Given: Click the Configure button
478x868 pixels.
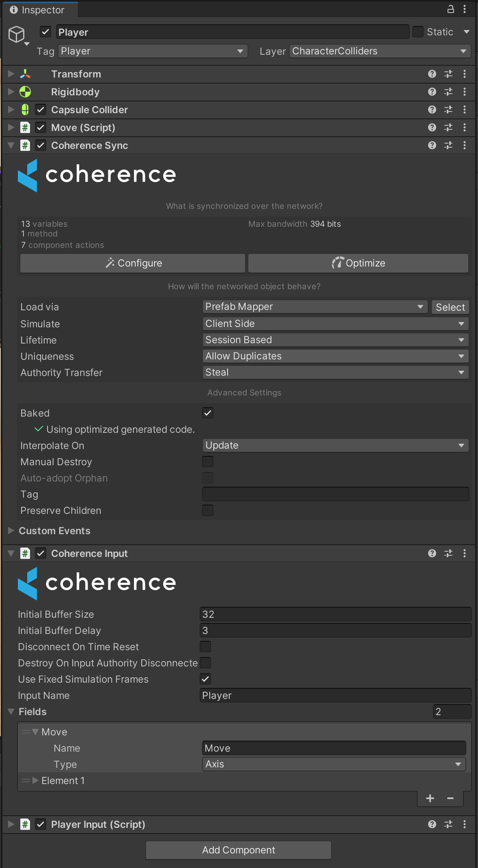Looking at the screenshot, I should (x=133, y=263).
